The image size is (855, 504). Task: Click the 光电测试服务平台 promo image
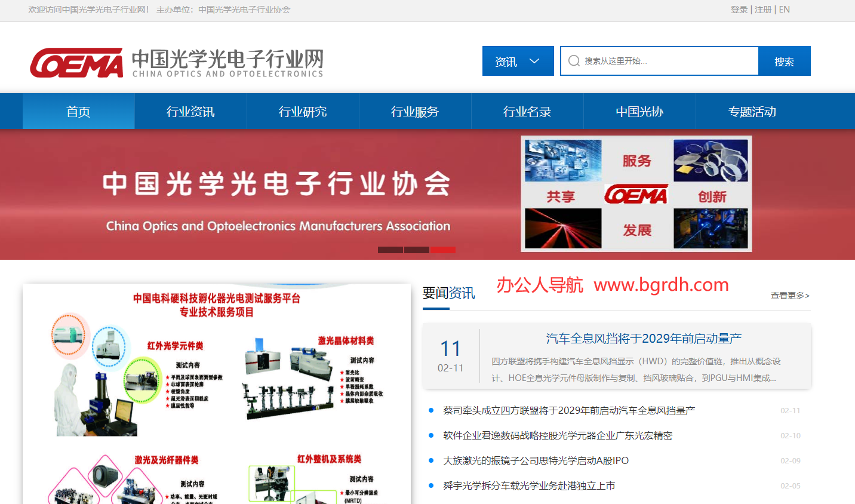(x=217, y=394)
